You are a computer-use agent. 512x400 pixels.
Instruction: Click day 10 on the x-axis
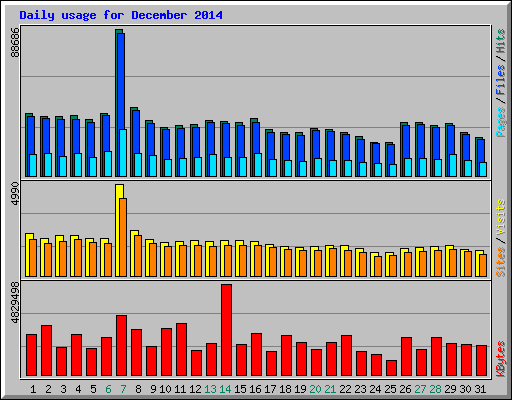[165, 389]
